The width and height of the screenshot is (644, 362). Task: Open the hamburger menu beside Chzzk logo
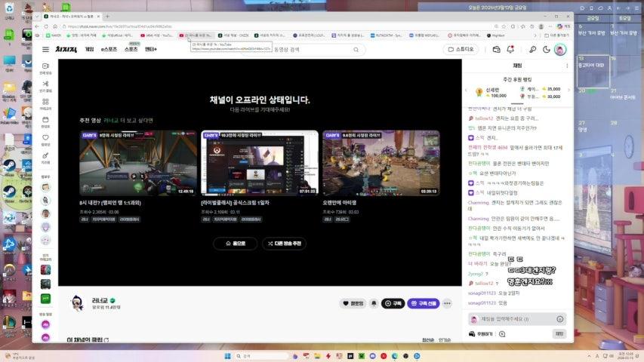[x=45, y=49]
